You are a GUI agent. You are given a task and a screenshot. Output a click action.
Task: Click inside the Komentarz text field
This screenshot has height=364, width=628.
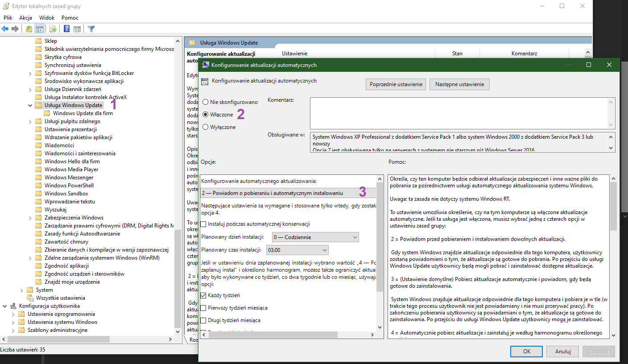459,113
